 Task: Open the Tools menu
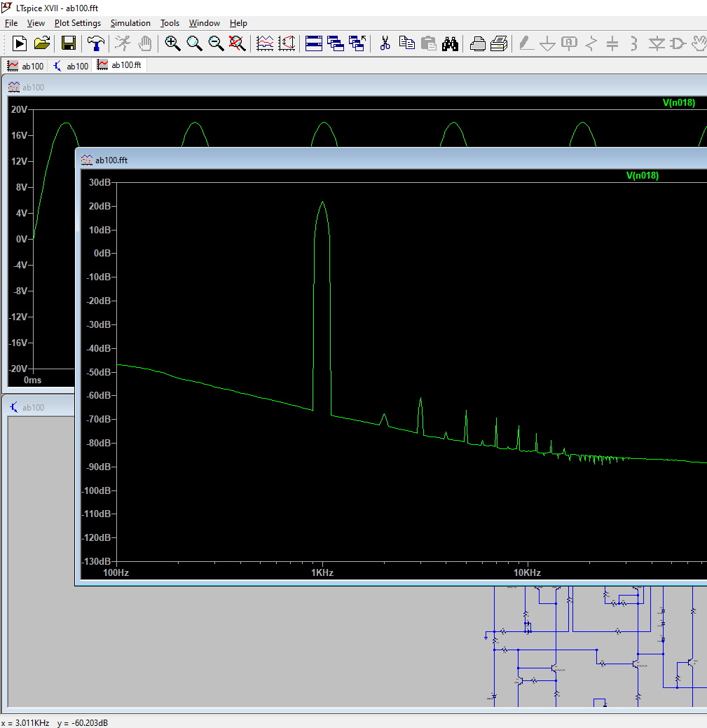pos(170,22)
